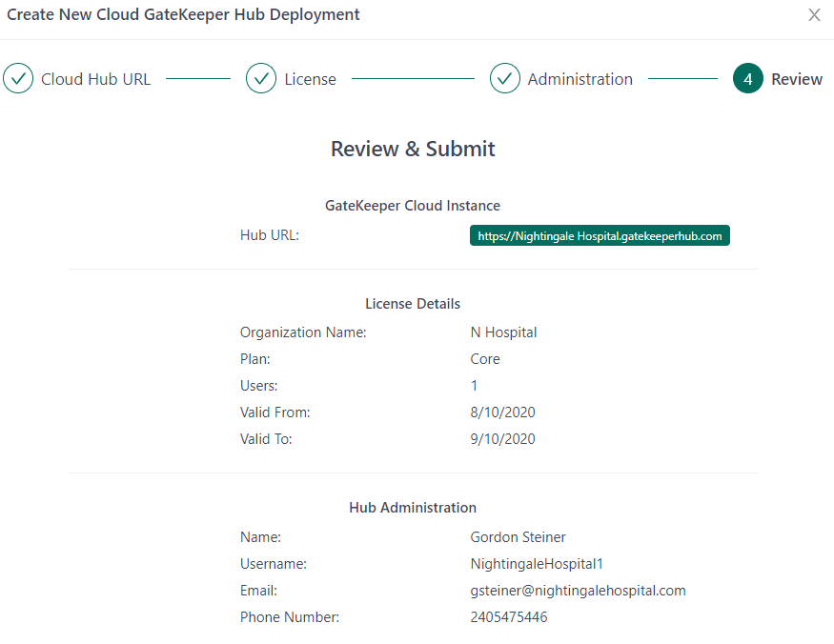Close the deployment dialog with the X
This screenshot has height=644, width=834.
pos(814,15)
